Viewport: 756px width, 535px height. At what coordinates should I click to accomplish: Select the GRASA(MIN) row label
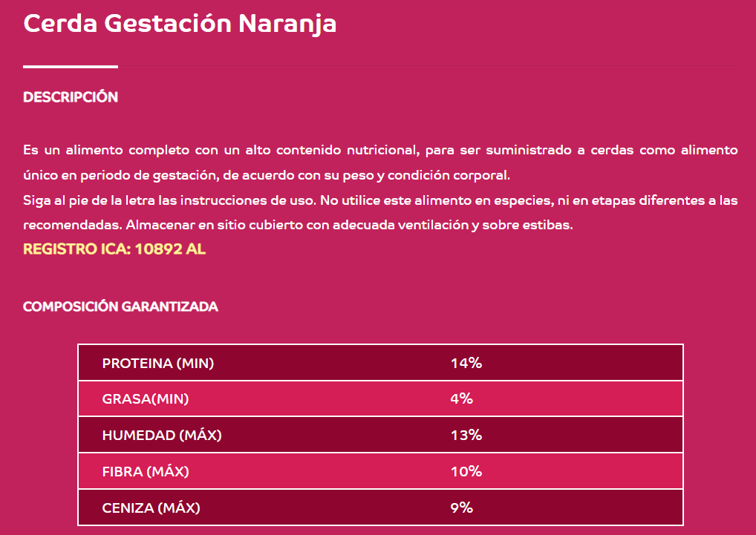(x=146, y=398)
